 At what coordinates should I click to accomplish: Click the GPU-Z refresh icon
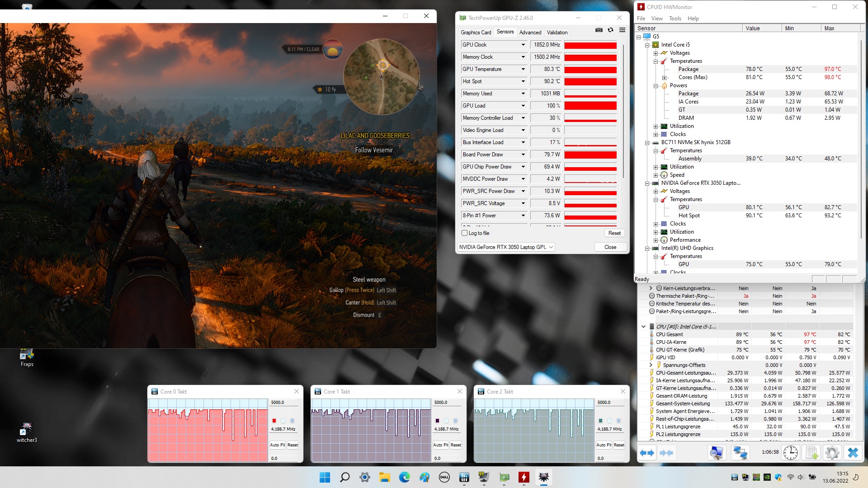tap(610, 30)
